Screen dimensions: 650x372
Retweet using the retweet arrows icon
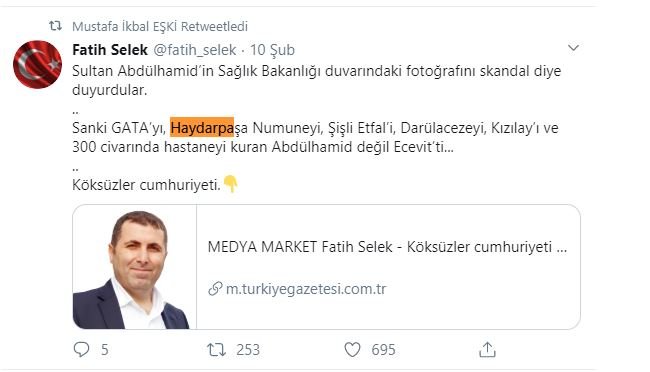tap(216, 350)
